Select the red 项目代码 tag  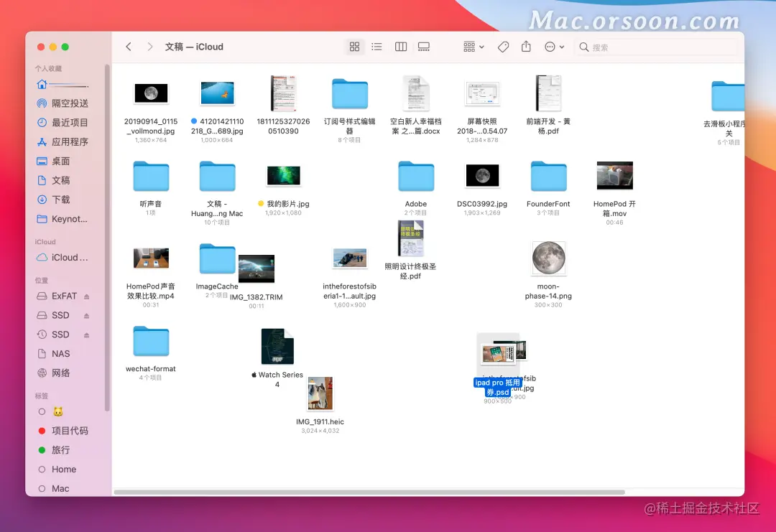coord(64,431)
